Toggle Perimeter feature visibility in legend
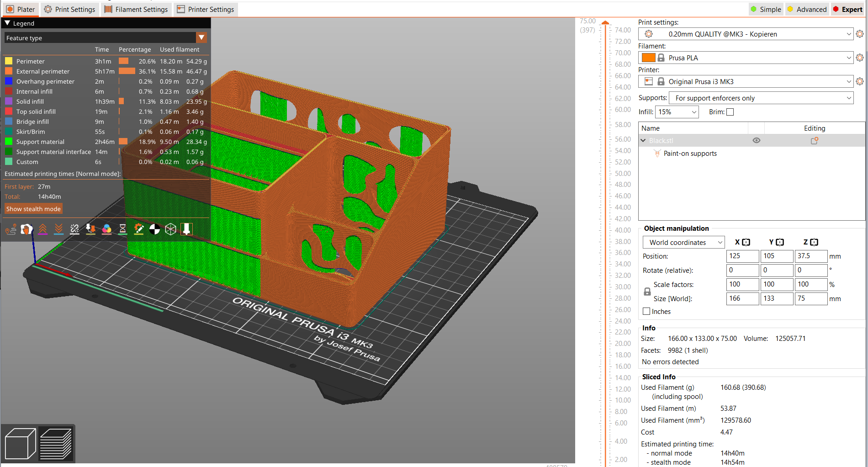868x467 pixels. 106,61
